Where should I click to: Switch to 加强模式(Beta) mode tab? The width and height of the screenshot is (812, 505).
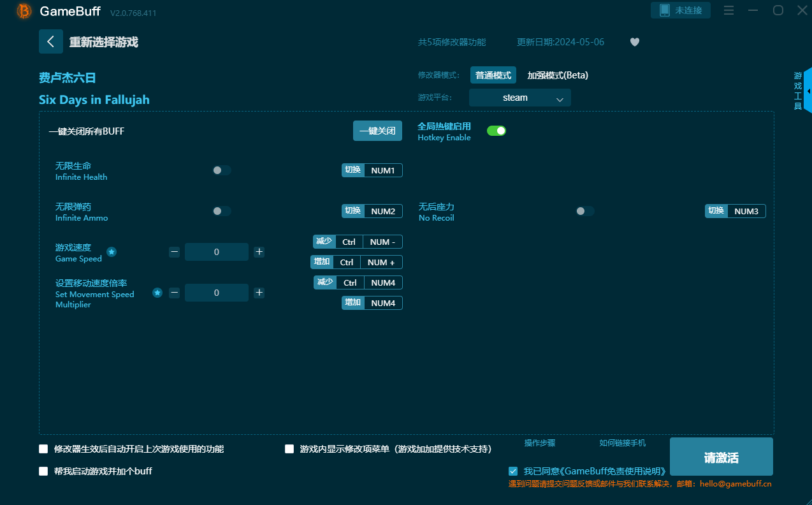[558, 75]
